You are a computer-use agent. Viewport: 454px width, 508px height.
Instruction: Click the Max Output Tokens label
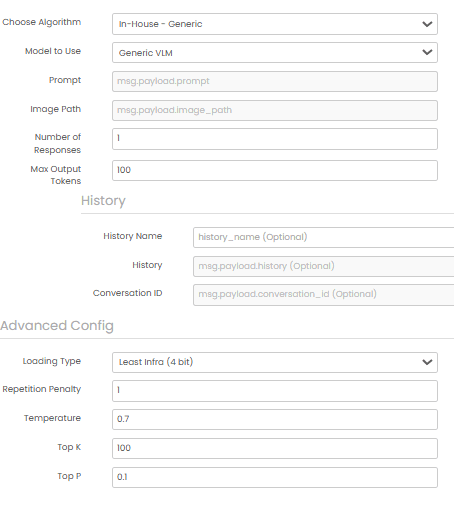click(x=56, y=175)
